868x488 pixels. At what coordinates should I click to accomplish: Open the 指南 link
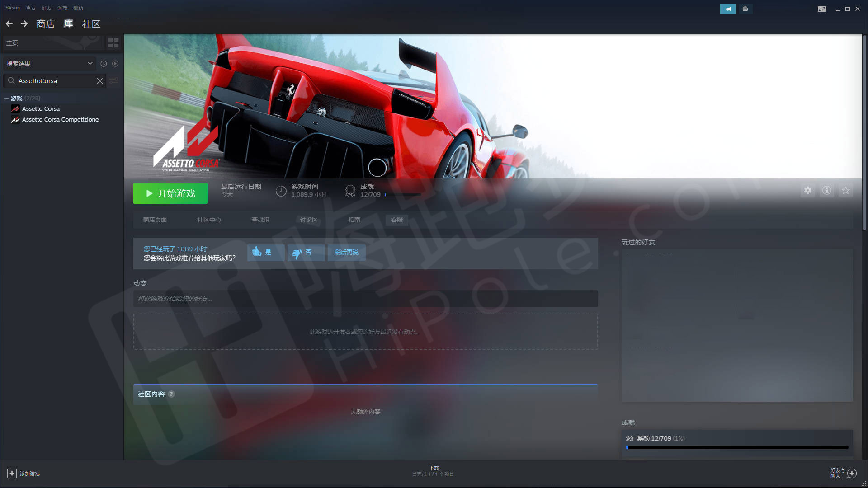354,220
